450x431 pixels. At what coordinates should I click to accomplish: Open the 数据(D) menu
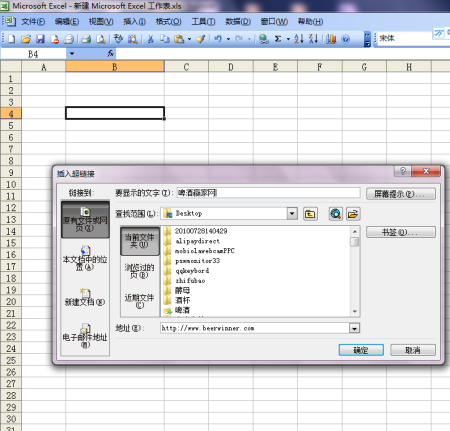pyautogui.click(x=238, y=22)
